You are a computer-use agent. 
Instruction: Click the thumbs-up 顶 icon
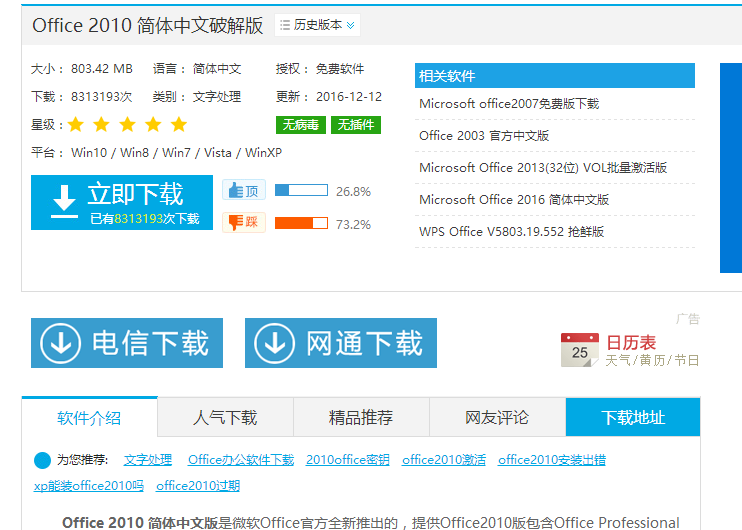pyautogui.click(x=244, y=190)
